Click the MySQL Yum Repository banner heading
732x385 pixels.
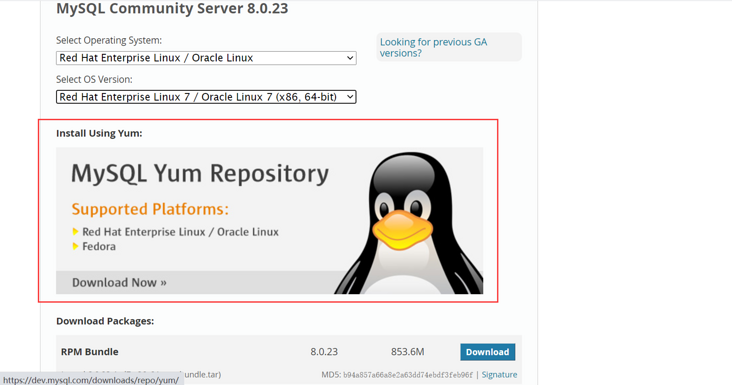200,174
